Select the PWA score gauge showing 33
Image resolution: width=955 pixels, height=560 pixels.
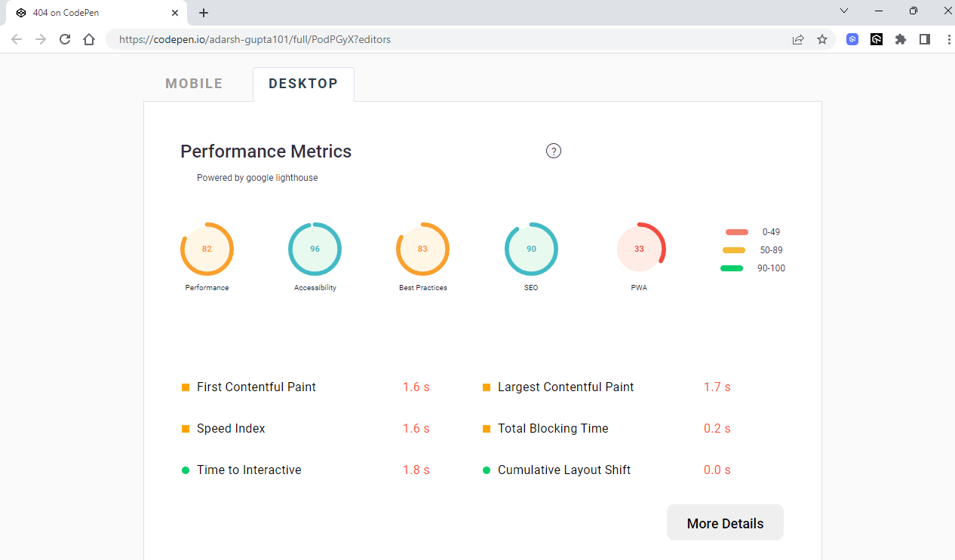tap(639, 249)
